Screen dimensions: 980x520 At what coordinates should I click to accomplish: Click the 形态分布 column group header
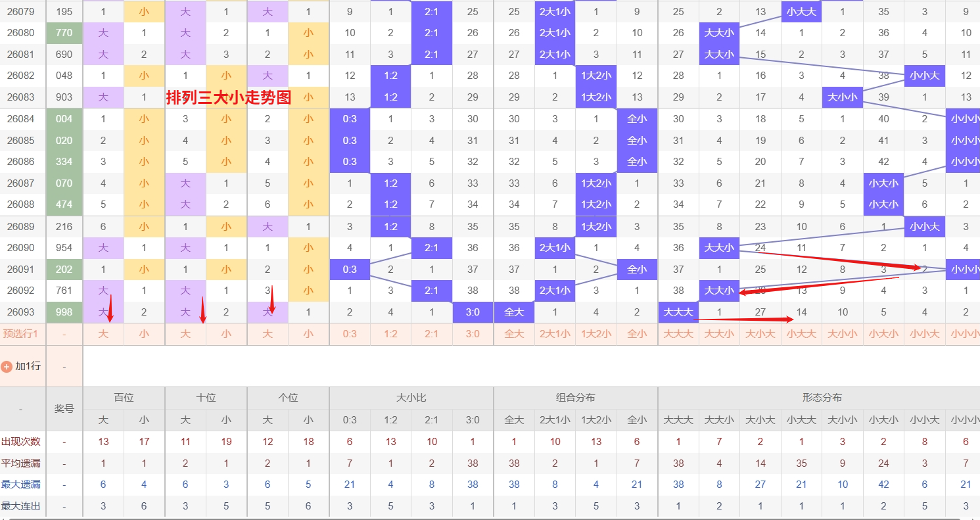(822, 398)
